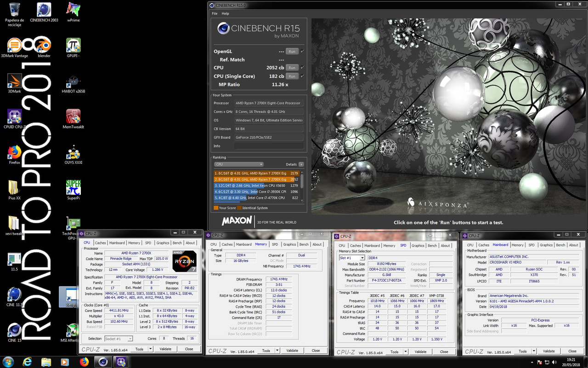Select the Core i7-4770K ranking entry
The image size is (588, 368).
[257, 198]
